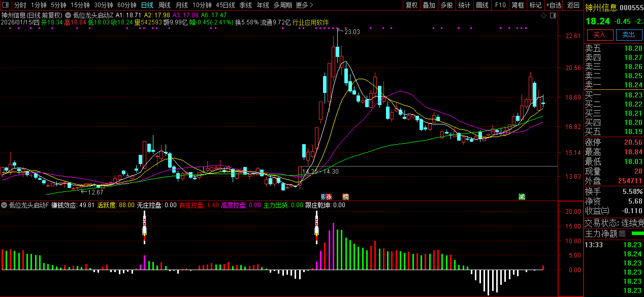Click the 返回 back button
This screenshot has height=297, width=644.
(x=573, y=5)
